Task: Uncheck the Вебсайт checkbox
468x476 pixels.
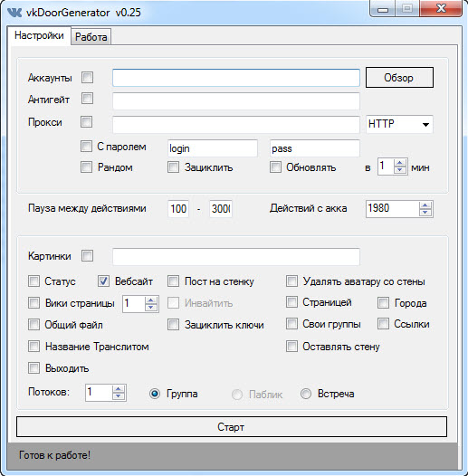Action: (103, 281)
